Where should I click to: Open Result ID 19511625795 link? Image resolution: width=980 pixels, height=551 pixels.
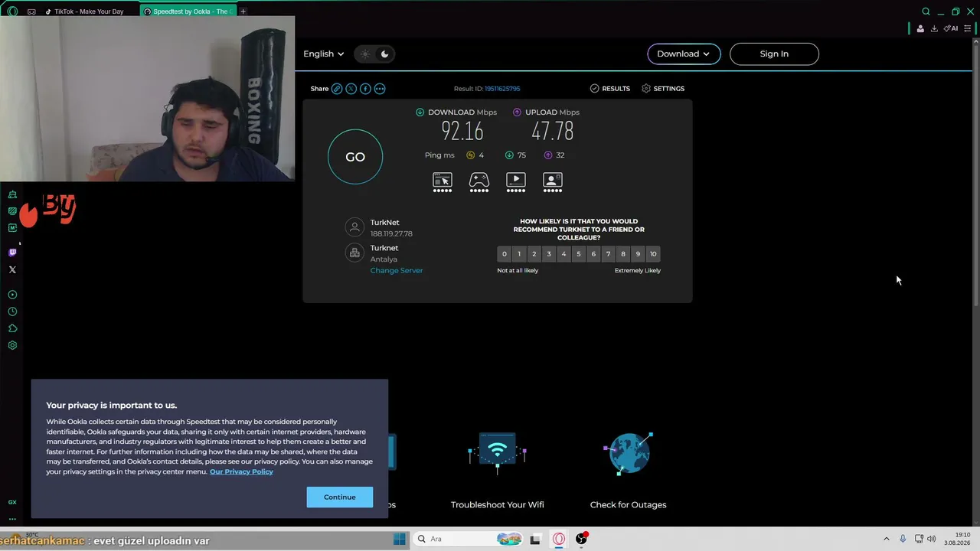pyautogui.click(x=502, y=89)
